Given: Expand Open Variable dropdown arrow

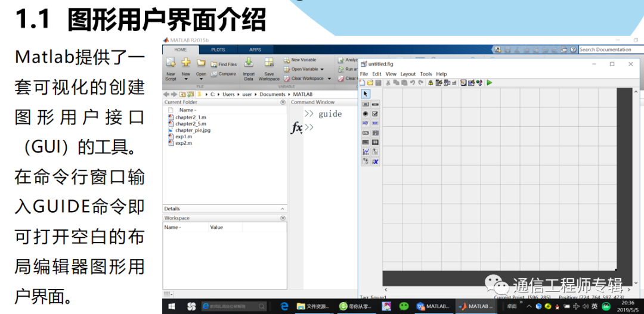Looking at the screenshot, I should coord(322,69).
